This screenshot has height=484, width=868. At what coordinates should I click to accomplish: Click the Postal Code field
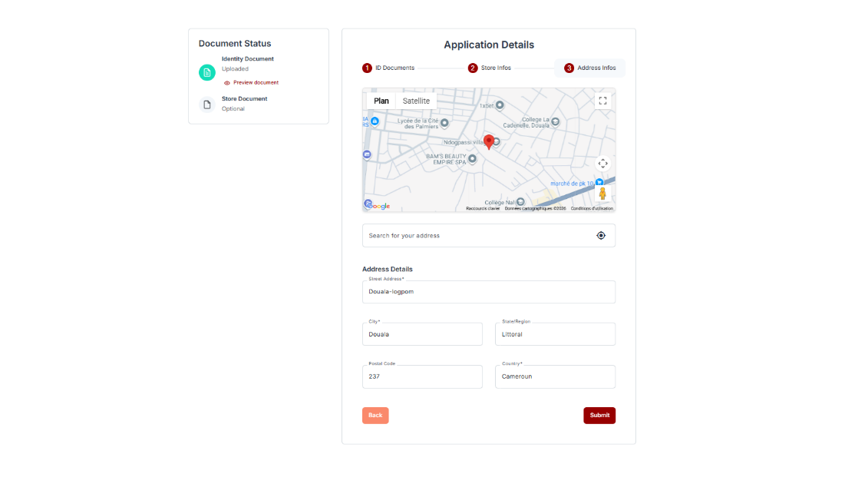(422, 376)
